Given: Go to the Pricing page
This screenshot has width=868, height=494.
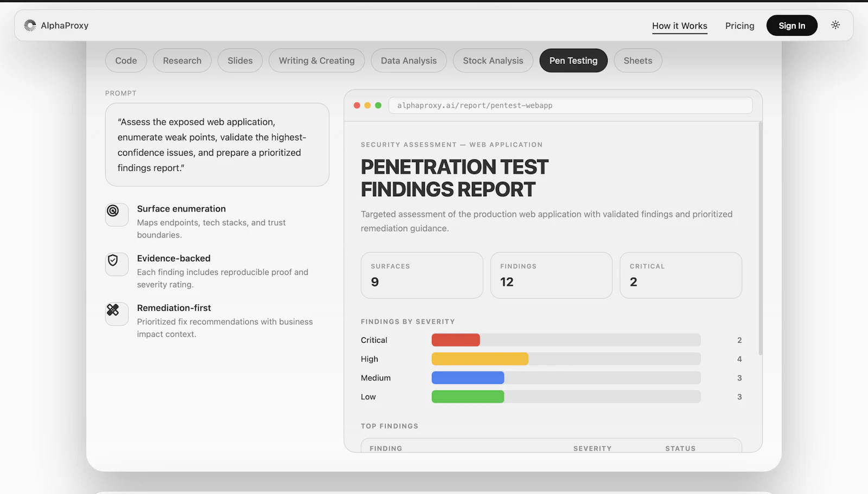Looking at the screenshot, I should (x=740, y=25).
